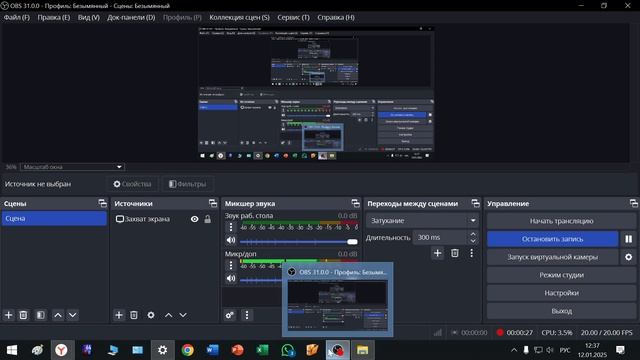Image resolution: width=640 pixels, height=360 pixels.
Task: Toggle visibility of Захват экрана source
Action: pyautogui.click(x=195, y=219)
